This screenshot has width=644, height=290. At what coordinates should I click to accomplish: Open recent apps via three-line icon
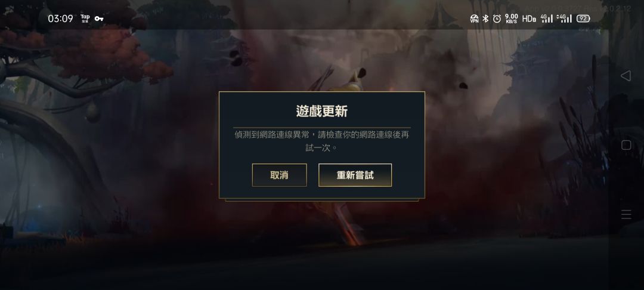tap(626, 214)
